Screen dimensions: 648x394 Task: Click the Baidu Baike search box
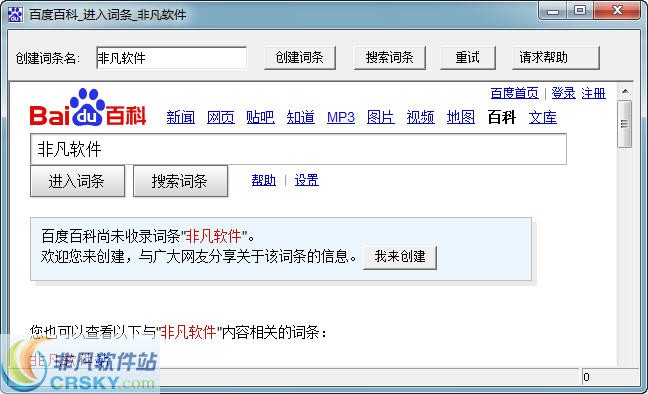pyautogui.click(x=298, y=149)
